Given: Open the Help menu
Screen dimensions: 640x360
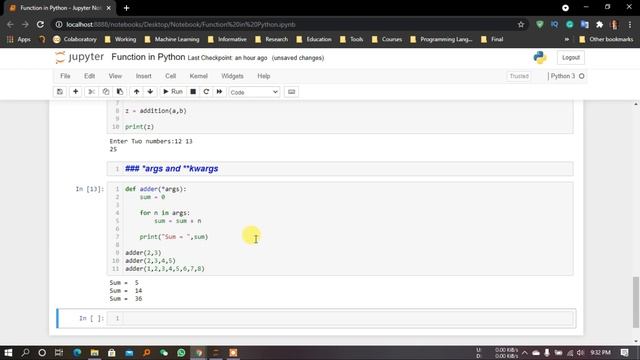Looking at the screenshot, I should pos(264,76).
